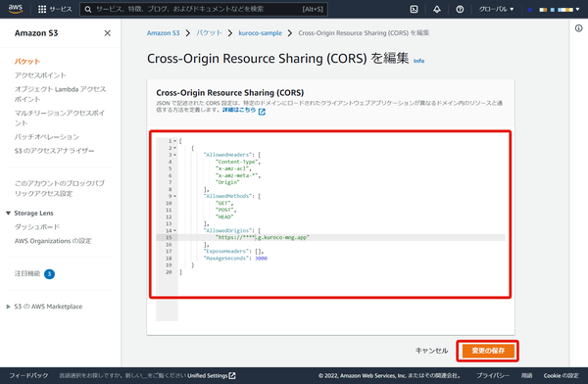This screenshot has height=384, width=588.
Task: Click the kuroco-mng.app origin URL line
Action: coord(263,237)
